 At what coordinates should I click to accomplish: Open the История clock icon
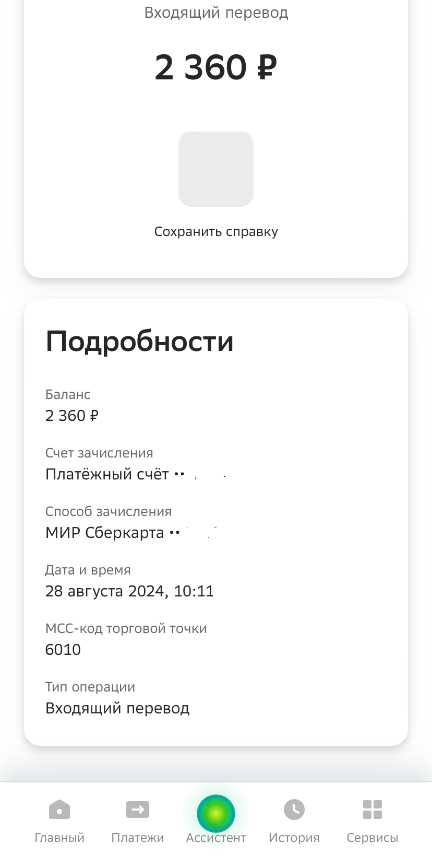click(294, 810)
